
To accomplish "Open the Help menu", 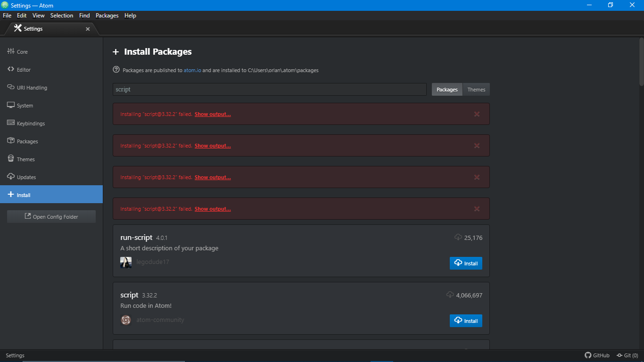I will pos(130,16).
